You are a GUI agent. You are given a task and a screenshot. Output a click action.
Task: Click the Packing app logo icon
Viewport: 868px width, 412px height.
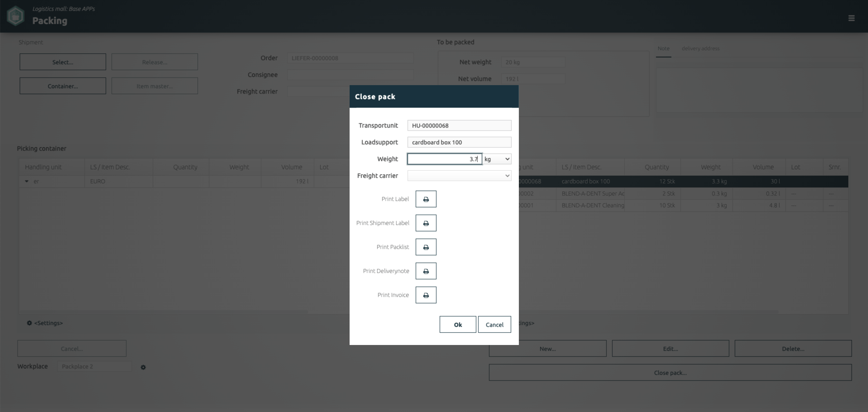[x=15, y=16]
